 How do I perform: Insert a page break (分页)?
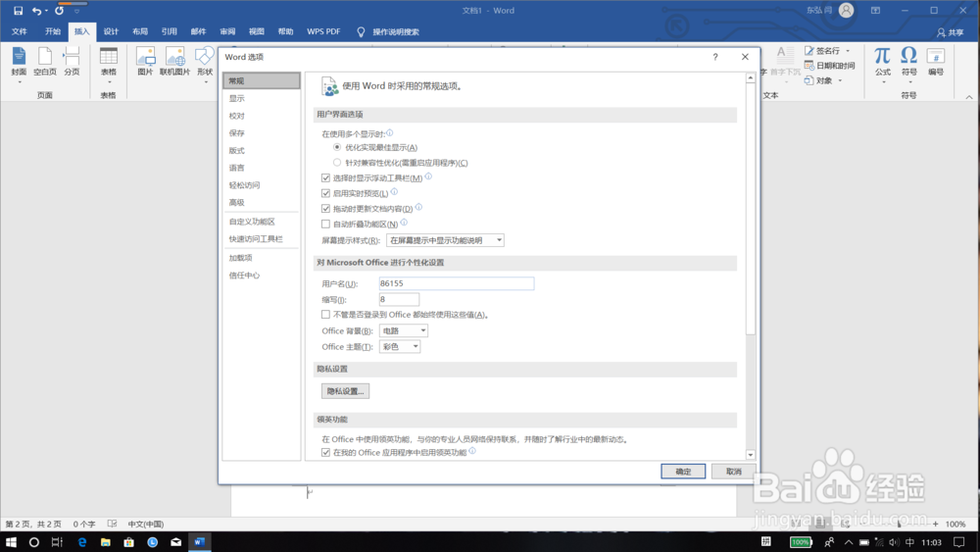[72, 63]
